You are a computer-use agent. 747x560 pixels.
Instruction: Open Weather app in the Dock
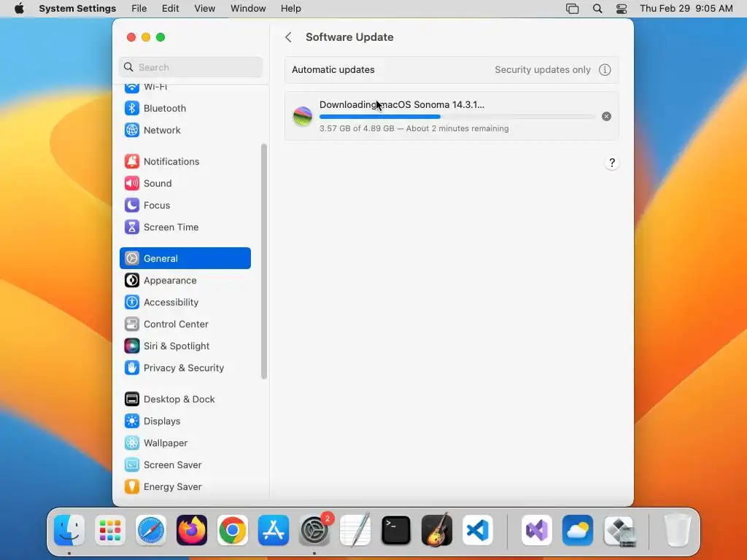tap(578, 530)
